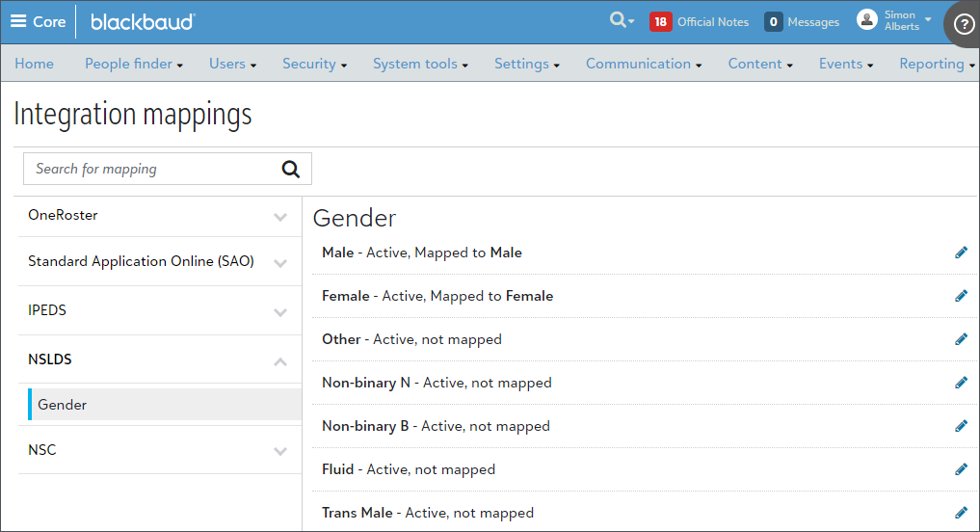The image size is (980, 532).
Task: Open the Core hamburger menu
Action: (x=18, y=22)
